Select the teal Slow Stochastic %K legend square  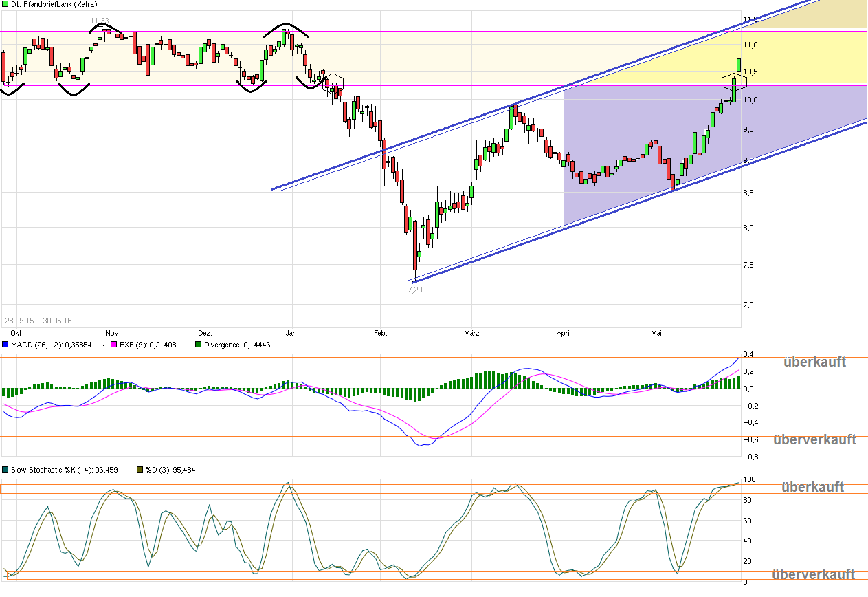[5, 470]
